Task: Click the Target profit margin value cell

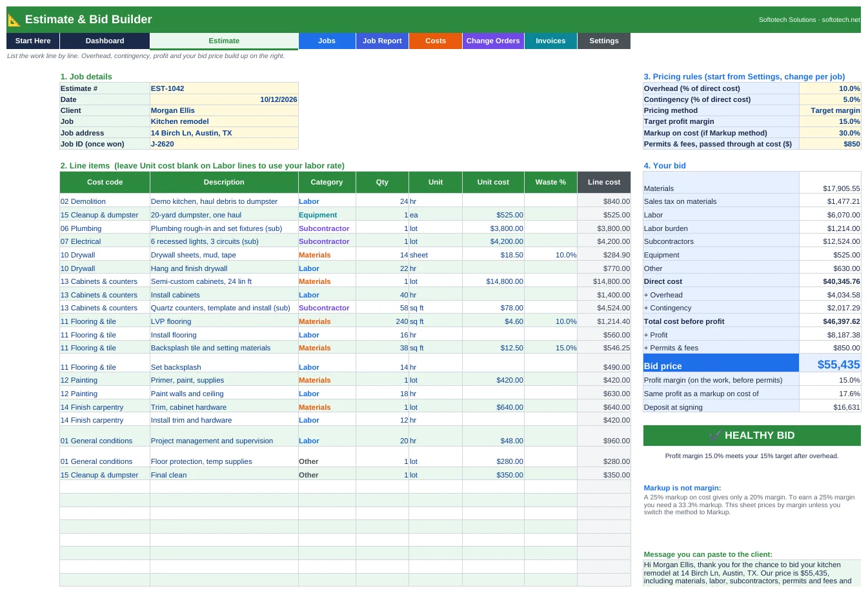Action: pyautogui.click(x=830, y=121)
